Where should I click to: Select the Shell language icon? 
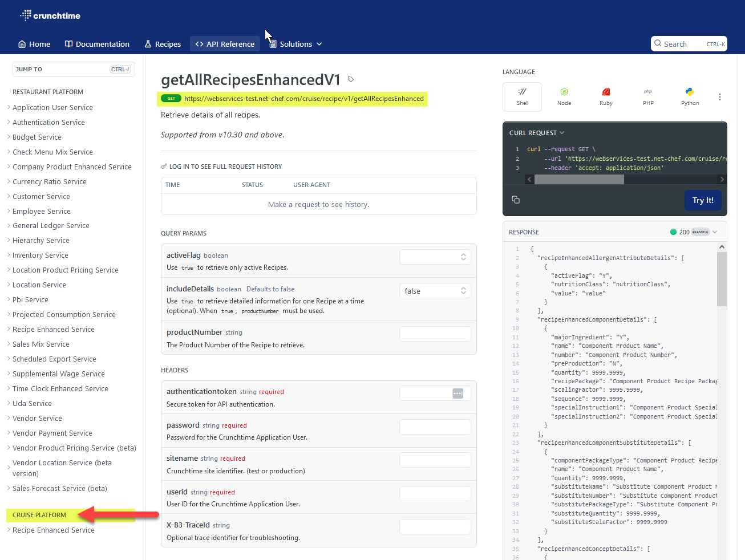tap(523, 96)
